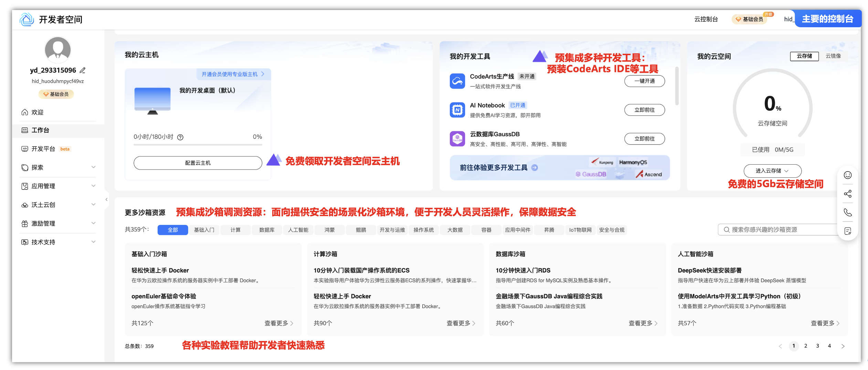
Task: Open the 进入云存储 dropdown
Action: 772,171
